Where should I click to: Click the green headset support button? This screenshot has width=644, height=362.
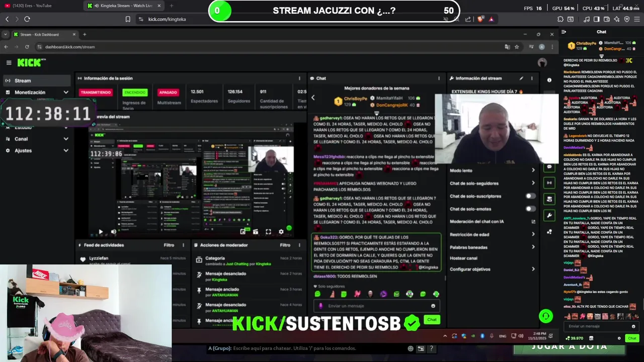click(x=546, y=316)
